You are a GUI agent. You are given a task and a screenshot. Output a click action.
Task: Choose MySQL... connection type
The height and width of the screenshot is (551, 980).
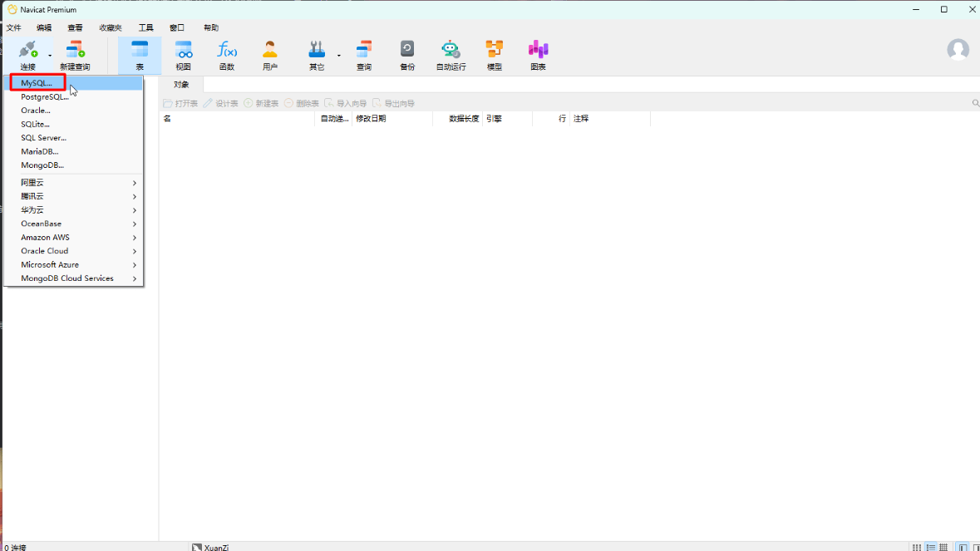pyautogui.click(x=74, y=83)
